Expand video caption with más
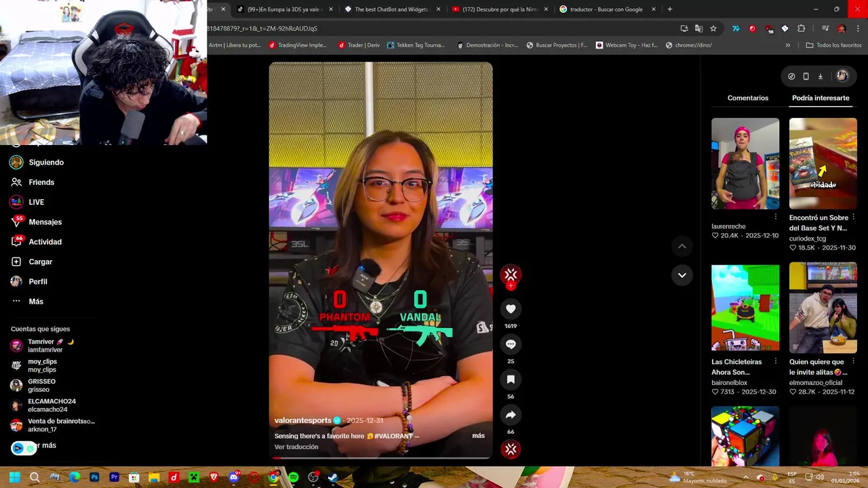The width and height of the screenshot is (868, 488). tap(478, 436)
